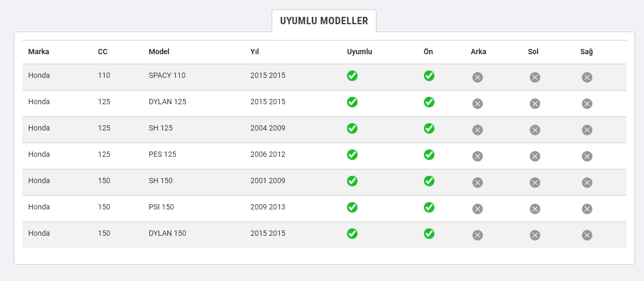
Task: Click the green Ön check for SH 150
Action: tap(429, 181)
